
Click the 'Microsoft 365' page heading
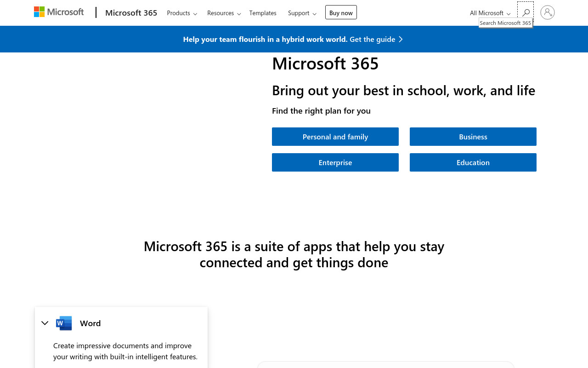pos(325,63)
